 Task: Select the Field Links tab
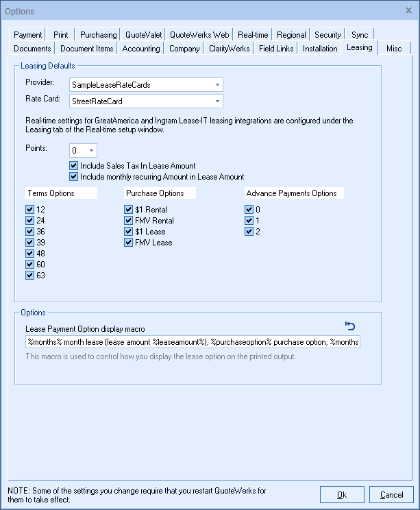pyautogui.click(x=276, y=49)
